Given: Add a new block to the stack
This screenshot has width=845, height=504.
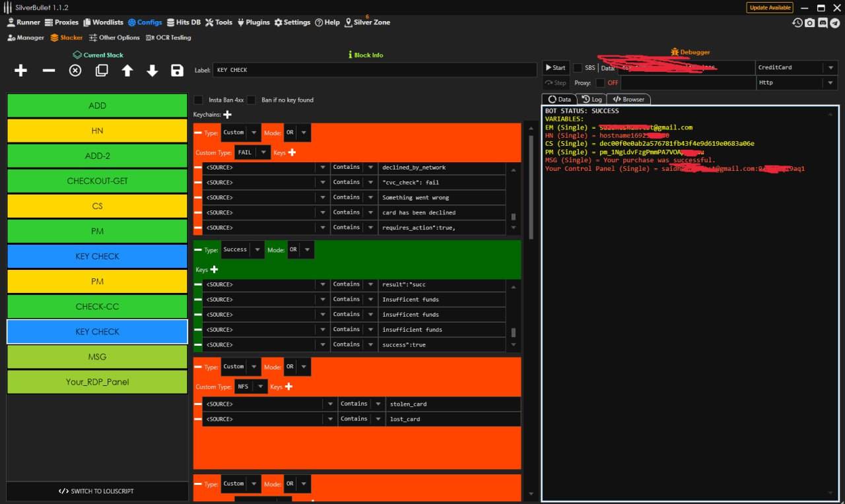Looking at the screenshot, I should [x=20, y=71].
